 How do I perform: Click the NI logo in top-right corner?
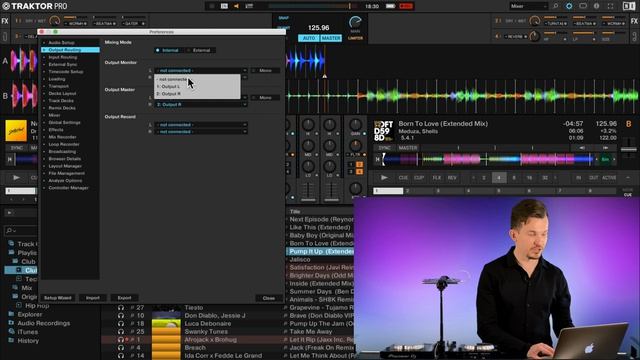(x=629, y=6)
